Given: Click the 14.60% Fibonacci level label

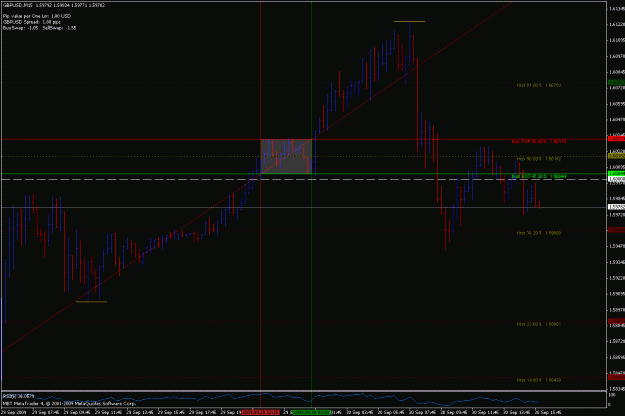Looking at the screenshot, I should [539, 380].
